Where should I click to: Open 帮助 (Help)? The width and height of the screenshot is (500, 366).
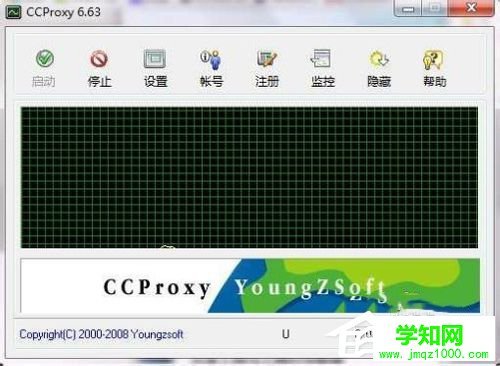[x=434, y=68]
